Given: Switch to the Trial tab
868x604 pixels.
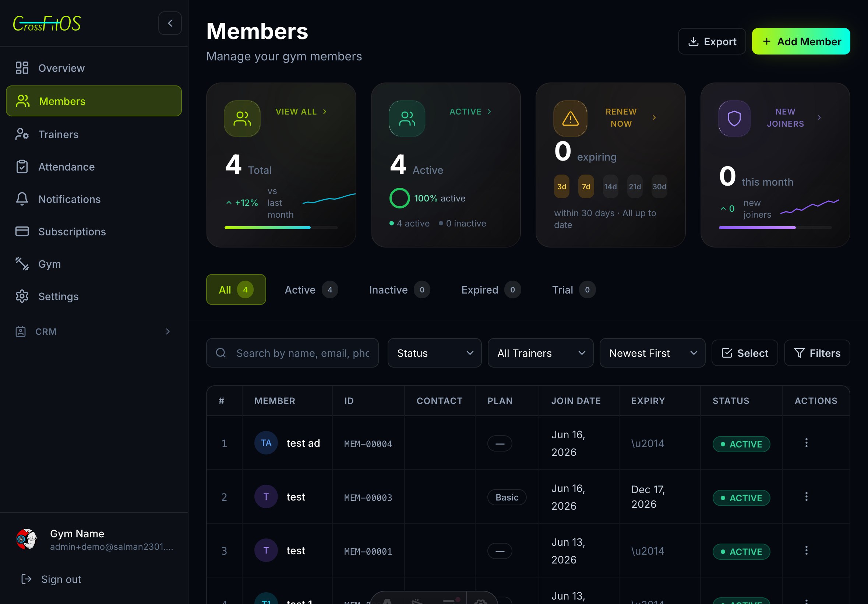Looking at the screenshot, I should tap(573, 290).
